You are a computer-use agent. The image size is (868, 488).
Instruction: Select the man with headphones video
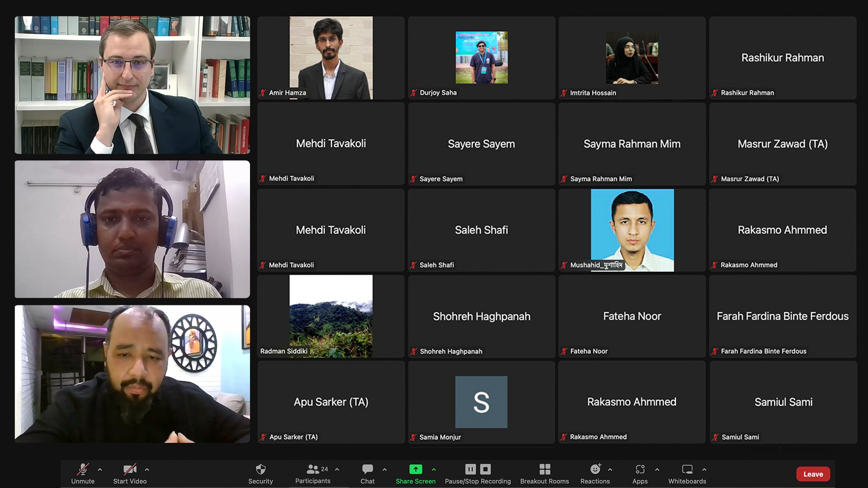pos(132,229)
